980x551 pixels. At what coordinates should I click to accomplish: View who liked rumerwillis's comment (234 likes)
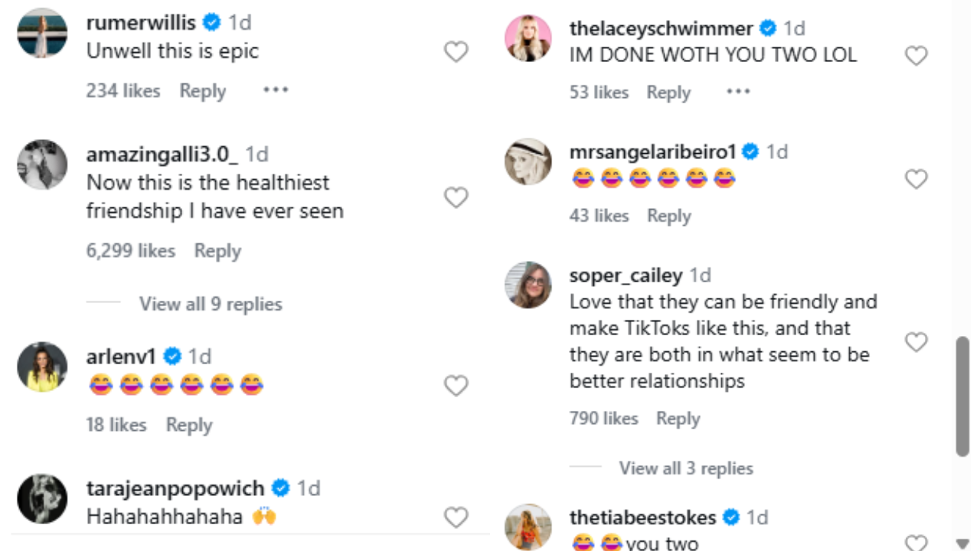(123, 90)
